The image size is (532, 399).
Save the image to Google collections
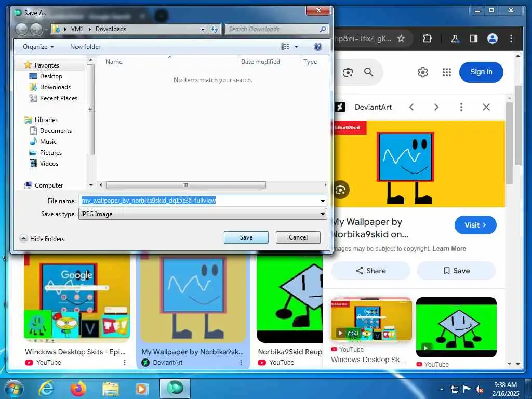[x=456, y=271]
